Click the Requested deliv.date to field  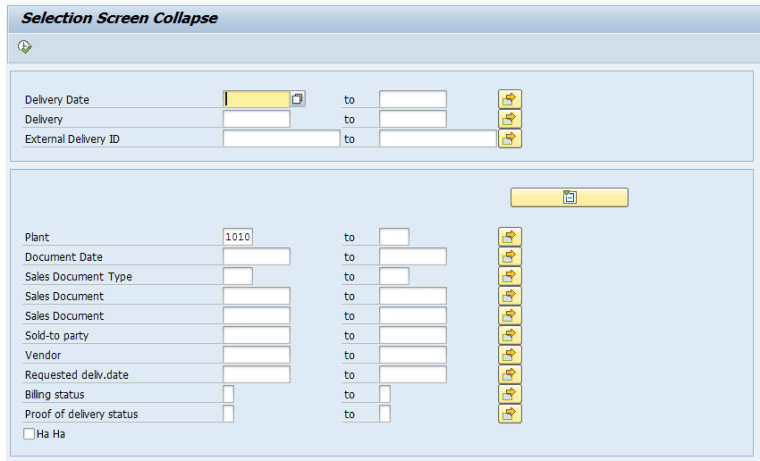[413, 375]
